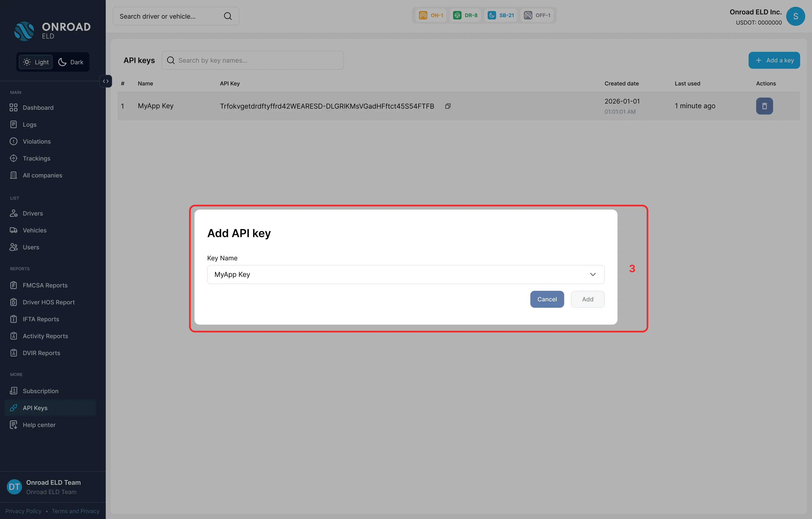
Task: Click the Add a key button
Action: pyautogui.click(x=774, y=60)
